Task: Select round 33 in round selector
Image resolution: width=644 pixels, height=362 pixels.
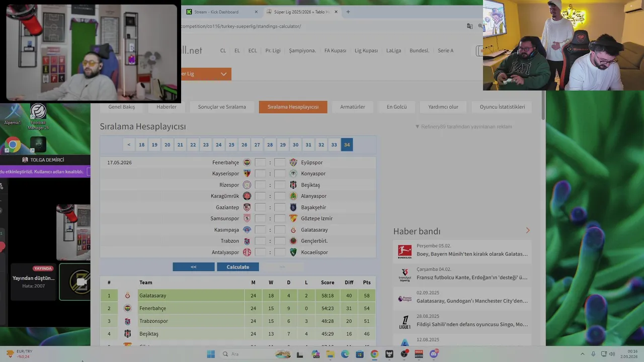Action: coord(334,145)
